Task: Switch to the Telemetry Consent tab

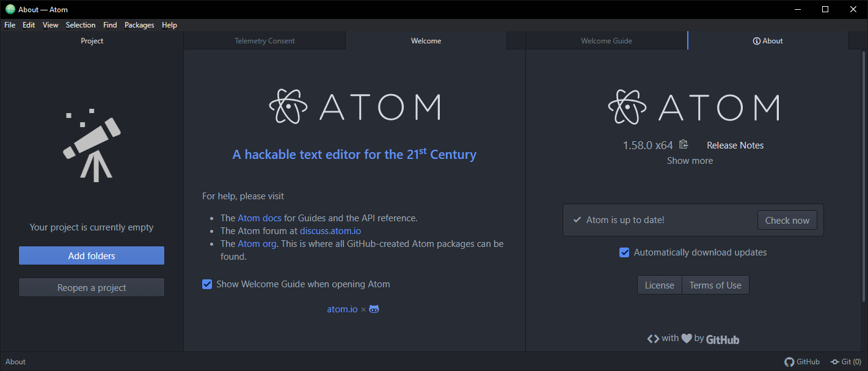Action: coord(264,41)
